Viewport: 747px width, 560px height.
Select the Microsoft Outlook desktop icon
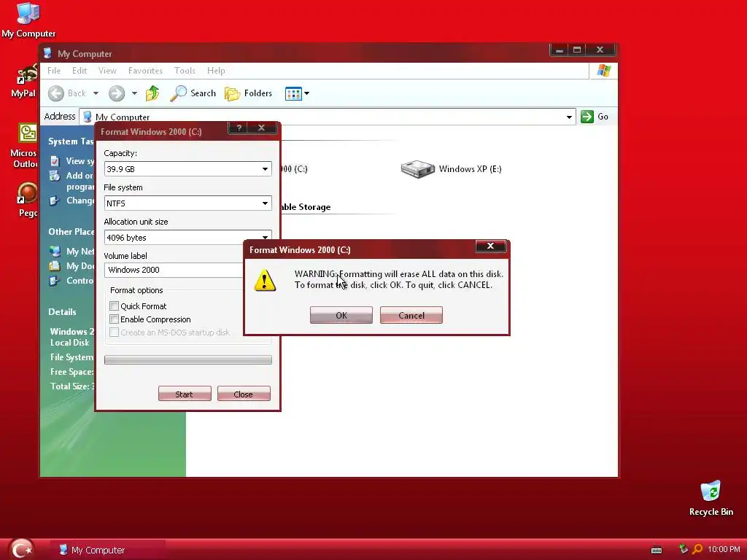(x=24, y=145)
